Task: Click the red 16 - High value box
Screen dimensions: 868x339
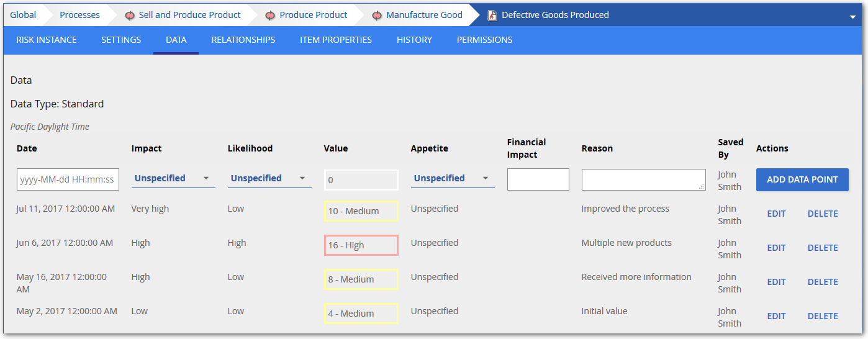Action: tap(361, 245)
